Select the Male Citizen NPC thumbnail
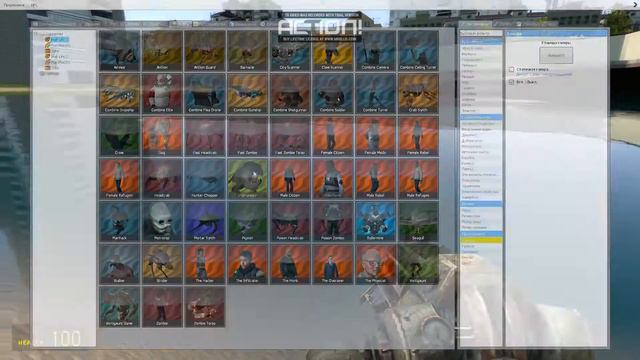This screenshot has height=360, width=640. click(x=290, y=179)
